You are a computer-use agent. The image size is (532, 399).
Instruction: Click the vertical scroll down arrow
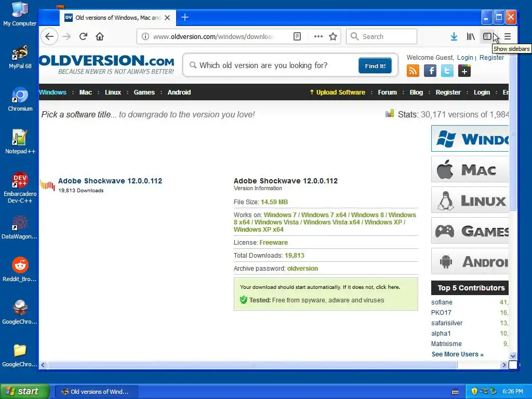click(x=513, y=356)
